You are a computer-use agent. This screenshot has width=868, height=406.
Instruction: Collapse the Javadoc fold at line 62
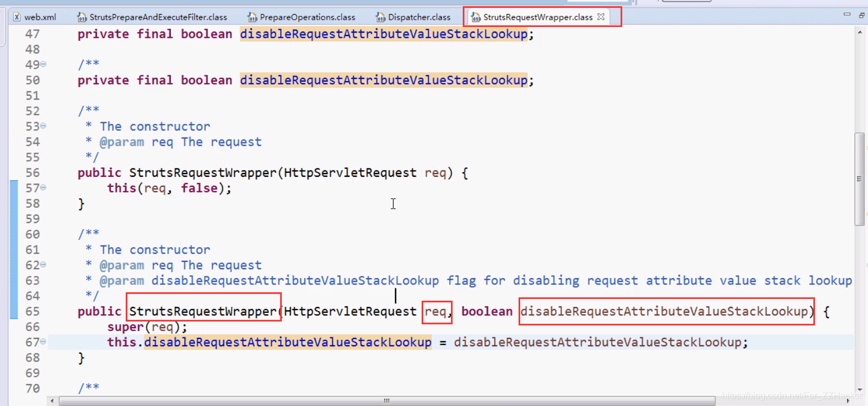(x=43, y=265)
